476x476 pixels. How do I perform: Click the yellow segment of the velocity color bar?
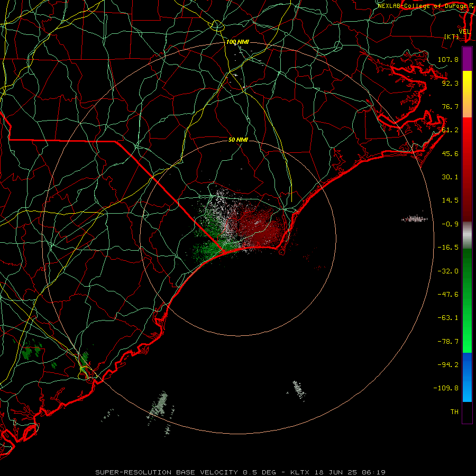[x=467, y=94]
